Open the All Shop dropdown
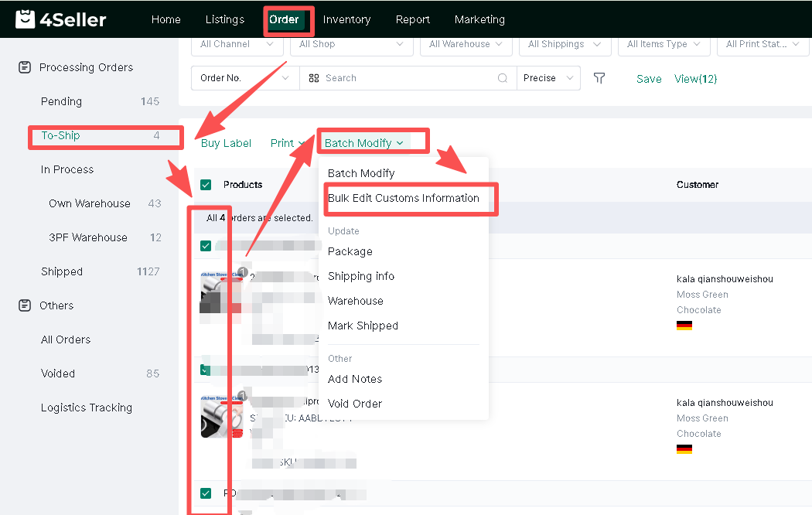 click(x=352, y=45)
